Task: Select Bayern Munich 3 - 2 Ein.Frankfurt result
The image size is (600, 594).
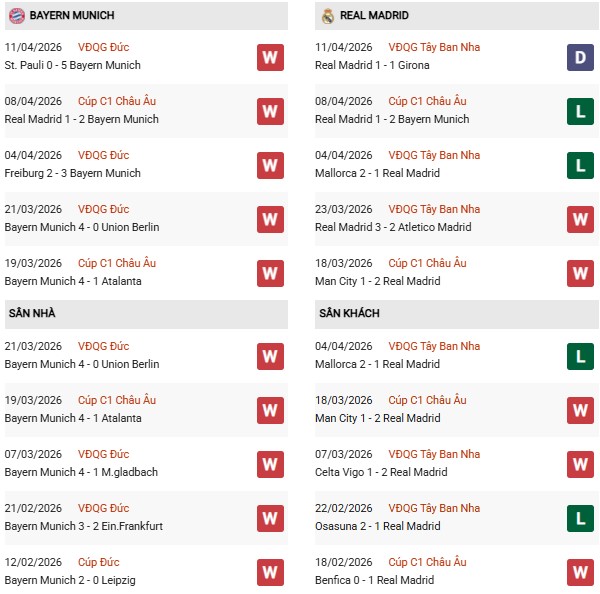Action: click(83, 526)
